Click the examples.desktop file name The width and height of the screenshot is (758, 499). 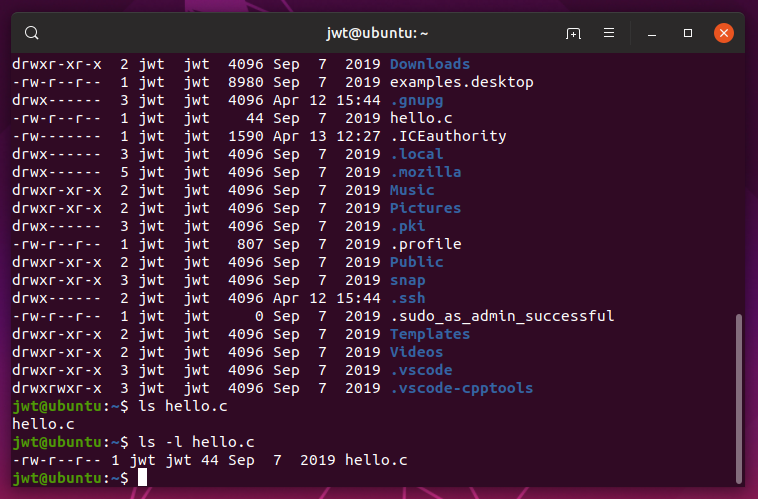click(462, 82)
